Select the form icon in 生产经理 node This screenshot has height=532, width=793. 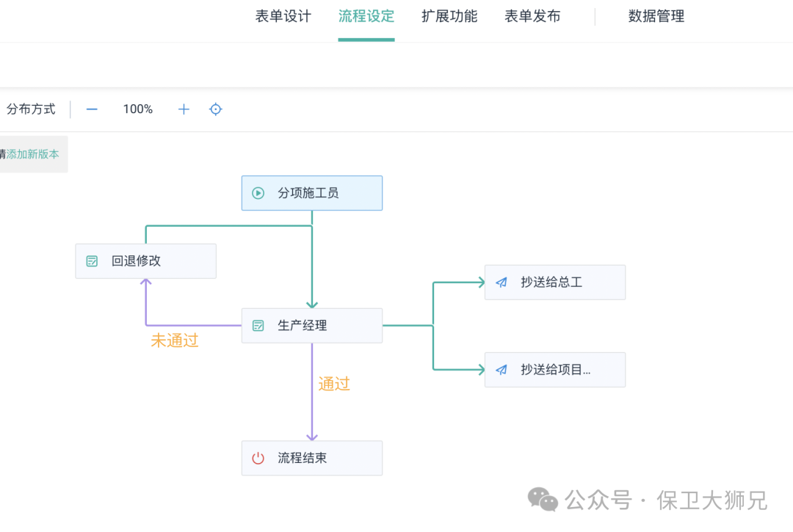(x=258, y=325)
